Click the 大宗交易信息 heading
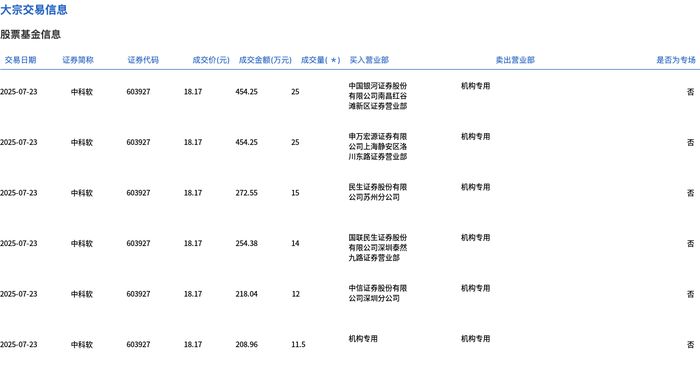 pyautogui.click(x=34, y=10)
